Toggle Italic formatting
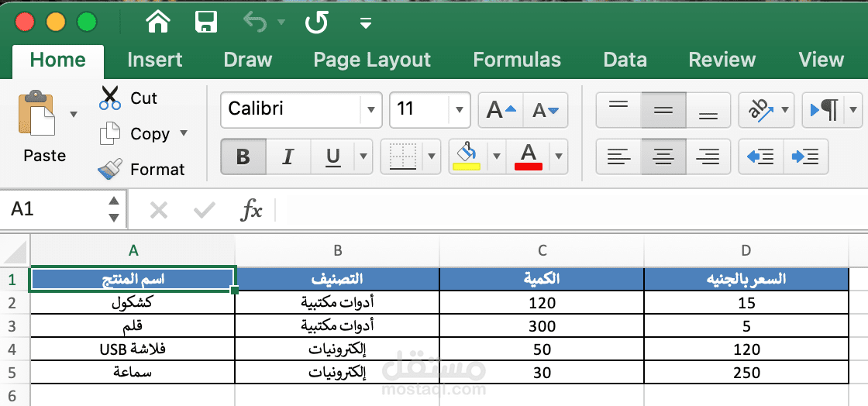Screen dimensions: 868x406 pyautogui.click(x=288, y=157)
